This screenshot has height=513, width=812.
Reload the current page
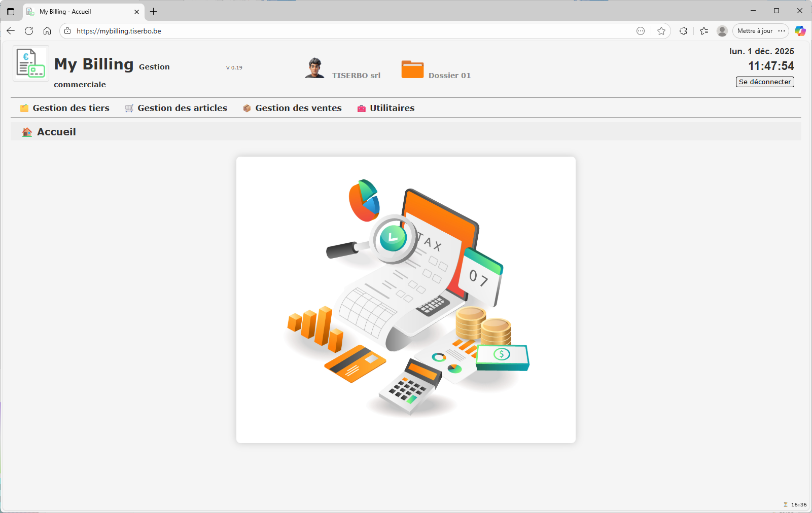(29, 31)
